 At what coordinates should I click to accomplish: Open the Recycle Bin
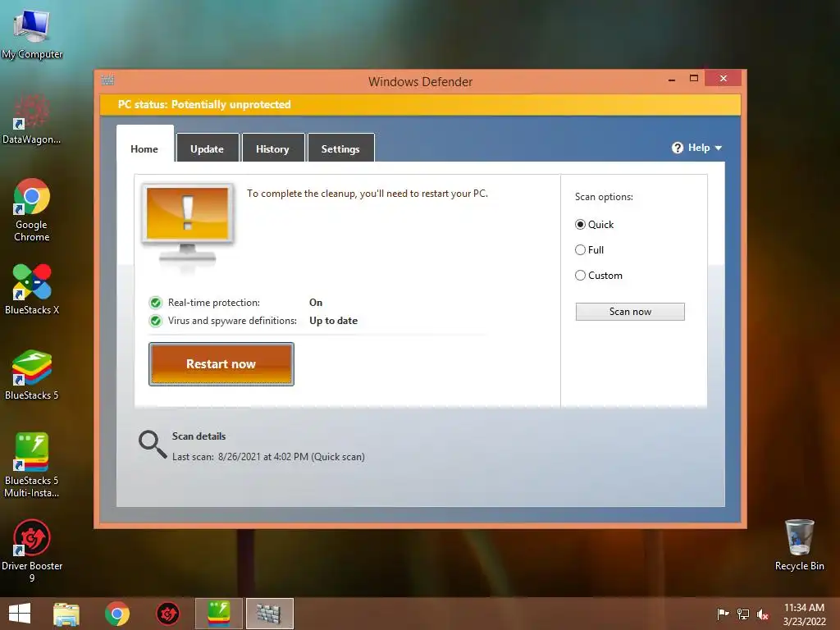click(x=799, y=545)
